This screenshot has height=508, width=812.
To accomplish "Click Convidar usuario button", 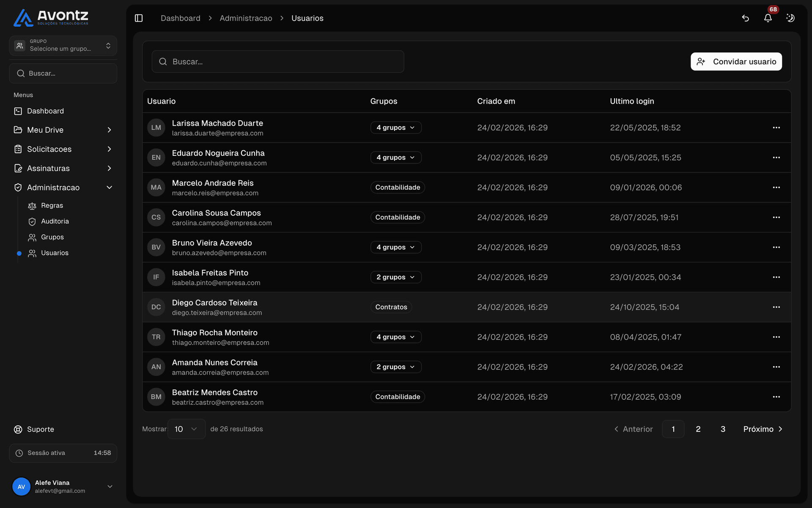I will click(x=736, y=62).
